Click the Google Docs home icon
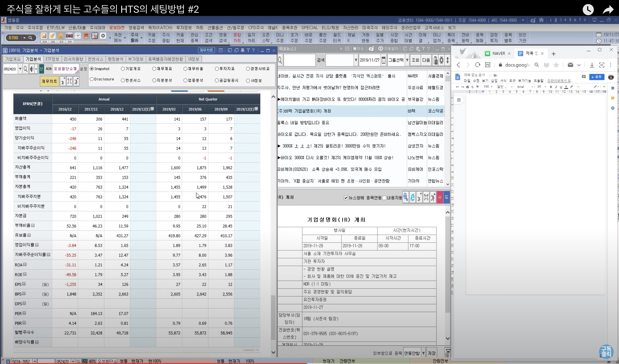The width and height of the screenshot is (619, 364). click(x=458, y=77)
